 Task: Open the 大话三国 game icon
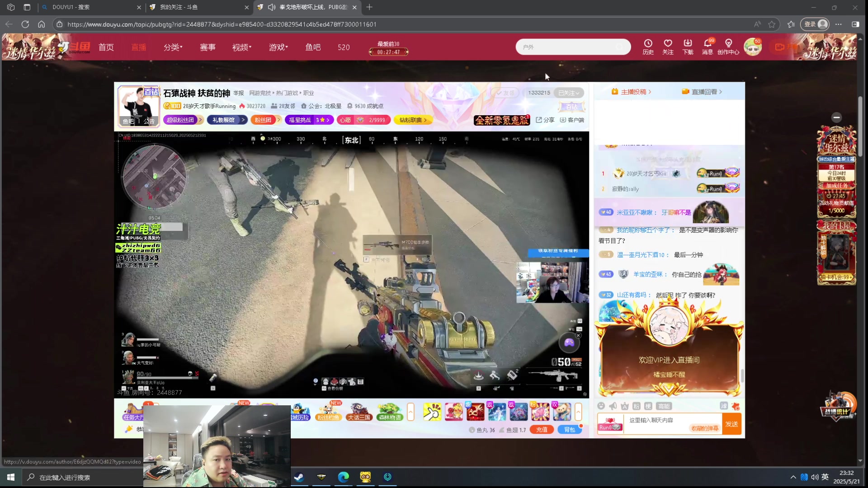[x=359, y=412]
